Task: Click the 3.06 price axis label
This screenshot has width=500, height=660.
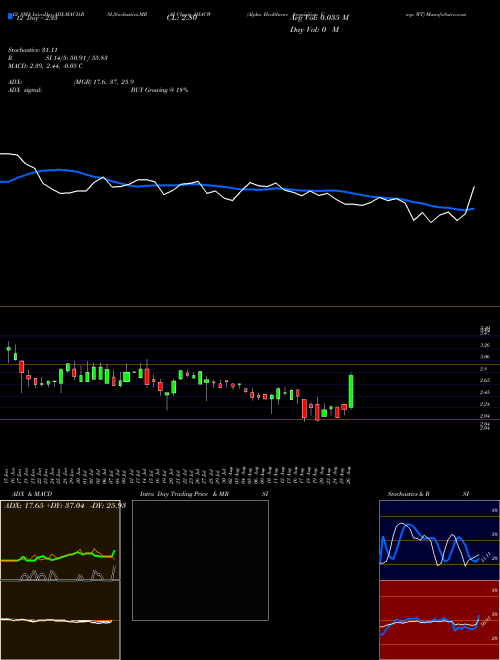Action: (485, 357)
